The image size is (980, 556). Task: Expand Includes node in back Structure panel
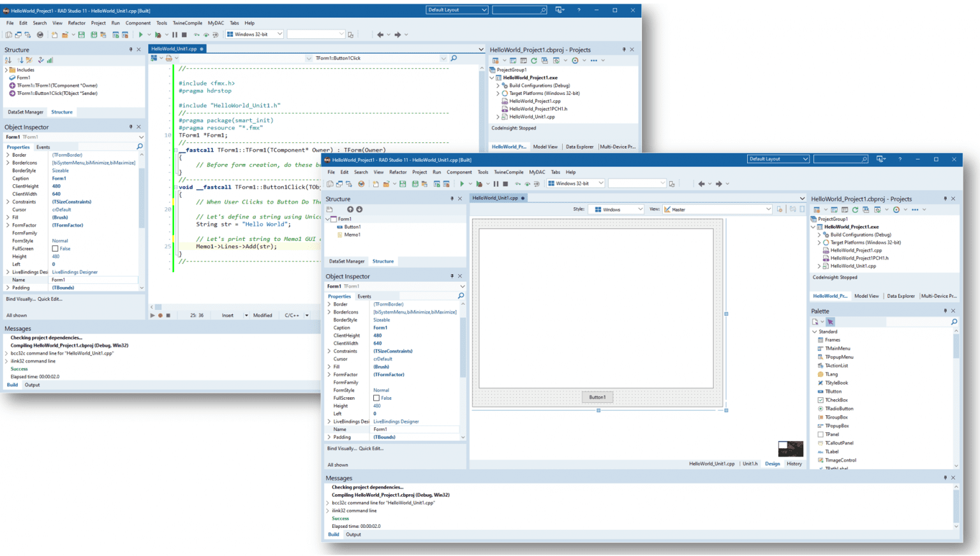pyautogui.click(x=6, y=70)
